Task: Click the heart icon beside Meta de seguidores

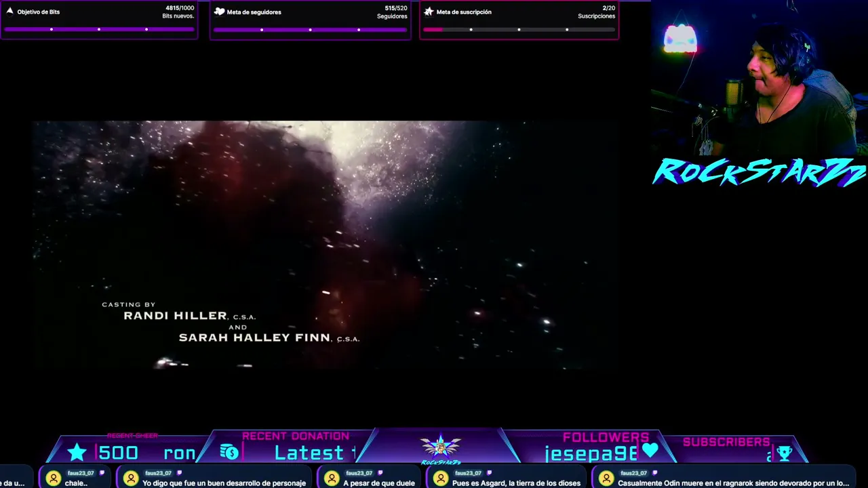Action: (x=219, y=12)
